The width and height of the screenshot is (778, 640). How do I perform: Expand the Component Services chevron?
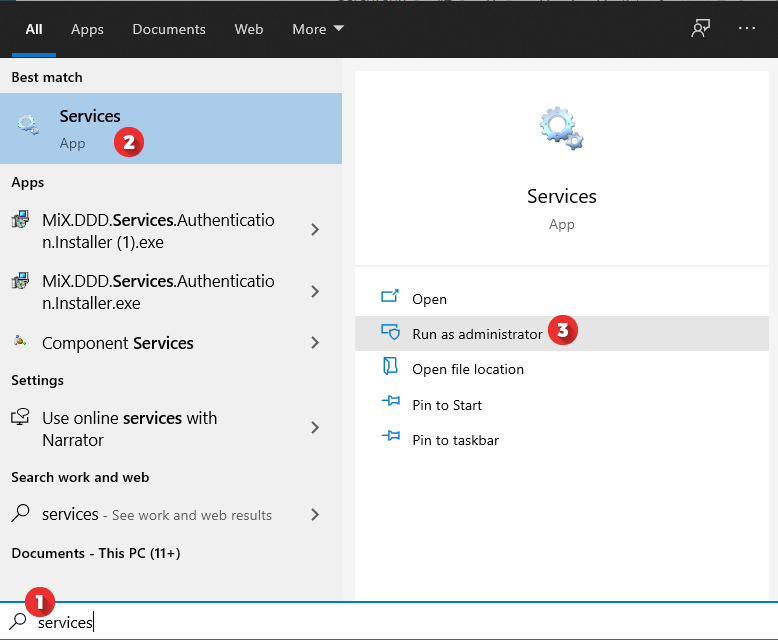(315, 342)
